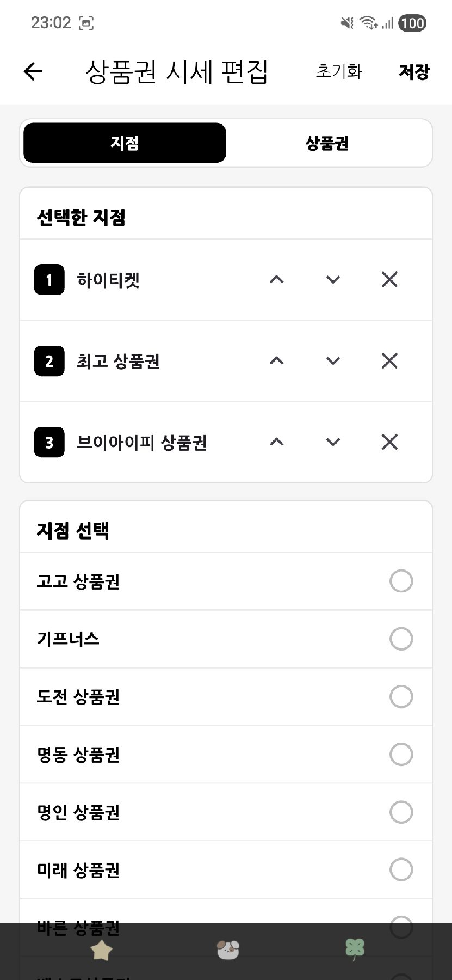Tap 초기화 to reset selections

point(339,71)
